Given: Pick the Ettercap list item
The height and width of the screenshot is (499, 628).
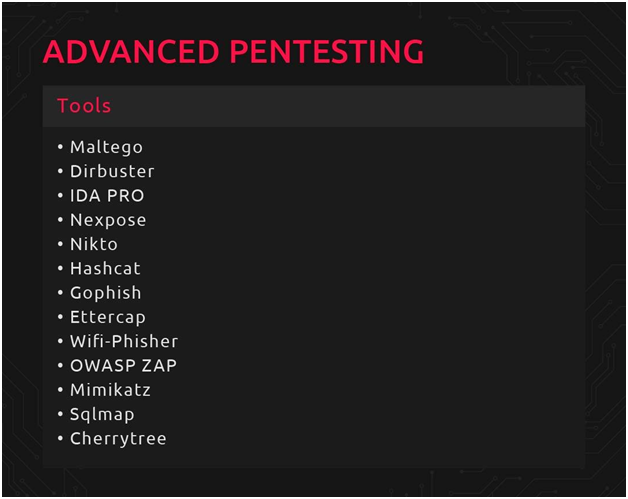Looking at the screenshot, I should click(107, 317).
